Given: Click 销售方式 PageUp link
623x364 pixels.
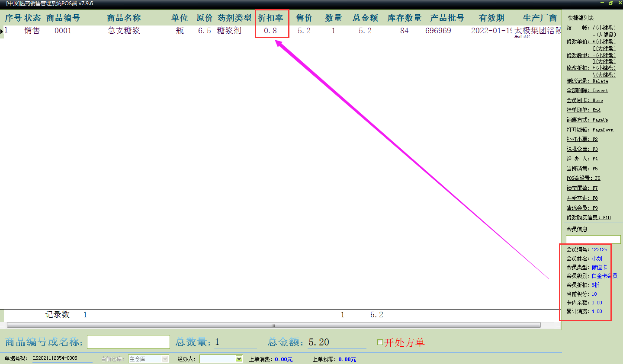Looking at the screenshot, I should [x=587, y=120].
